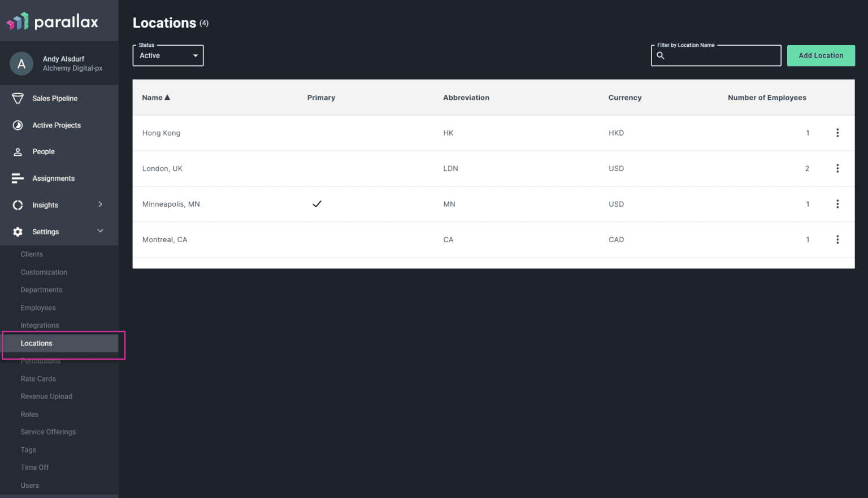
Task: Select Employees in the Settings submenu
Action: [x=38, y=308]
